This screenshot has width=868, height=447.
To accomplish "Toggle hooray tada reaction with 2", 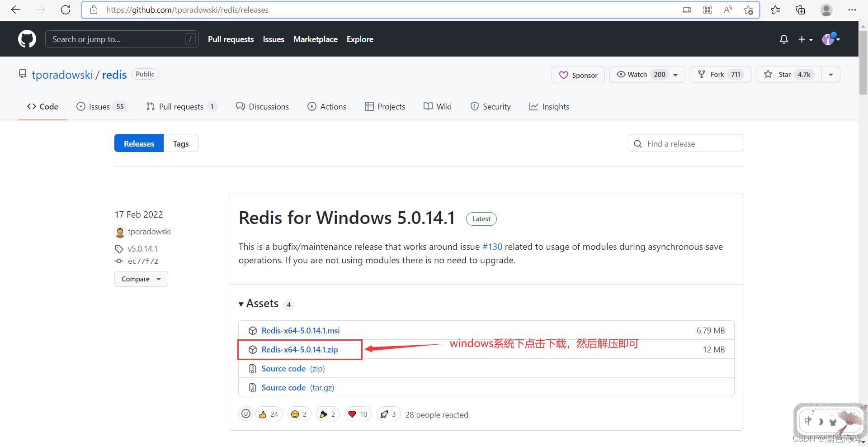I will [328, 414].
